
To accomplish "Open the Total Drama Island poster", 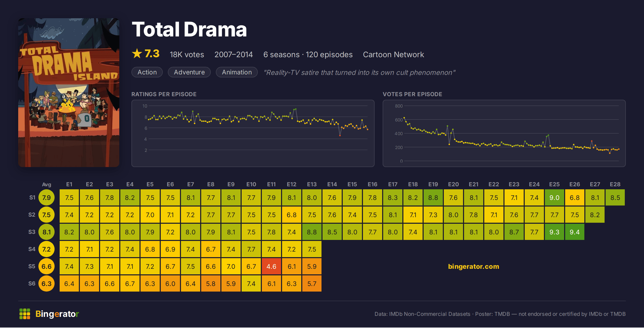I will click(69, 92).
